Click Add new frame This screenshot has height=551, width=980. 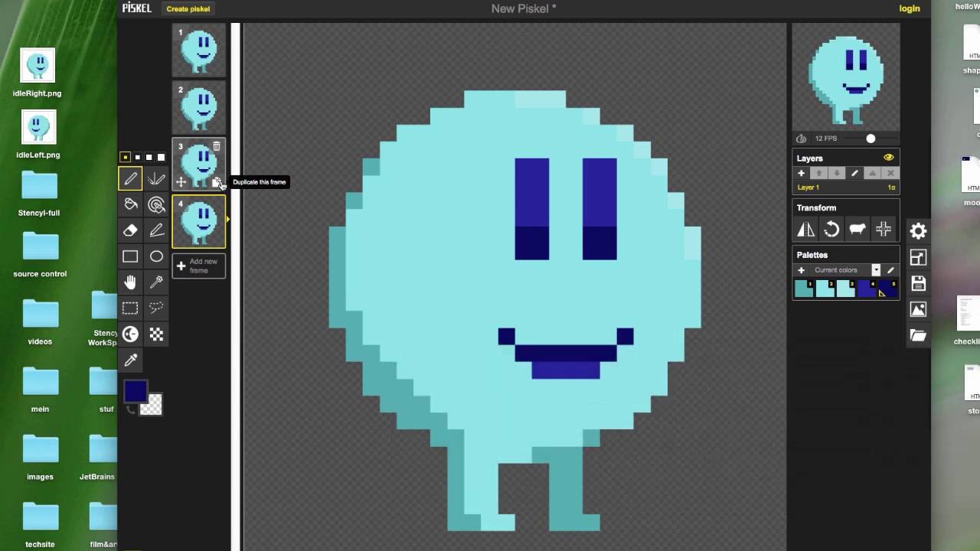[x=198, y=266]
